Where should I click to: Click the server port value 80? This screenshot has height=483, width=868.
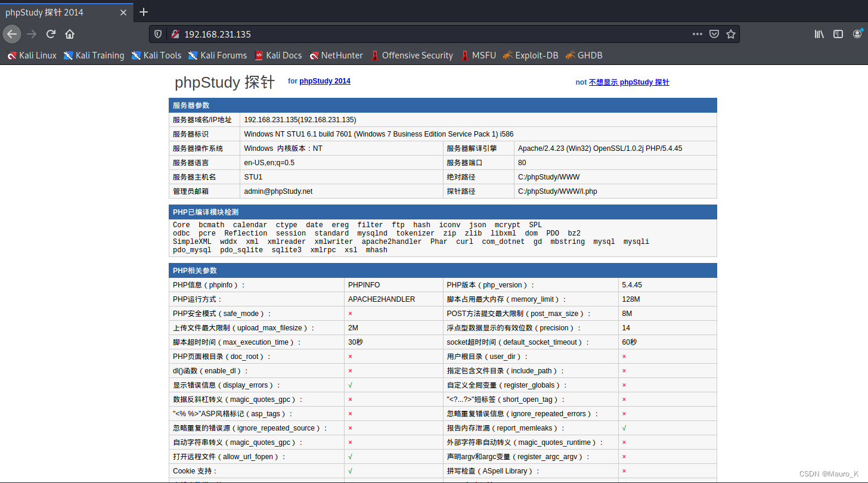pyautogui.click(x=522, y=163)
